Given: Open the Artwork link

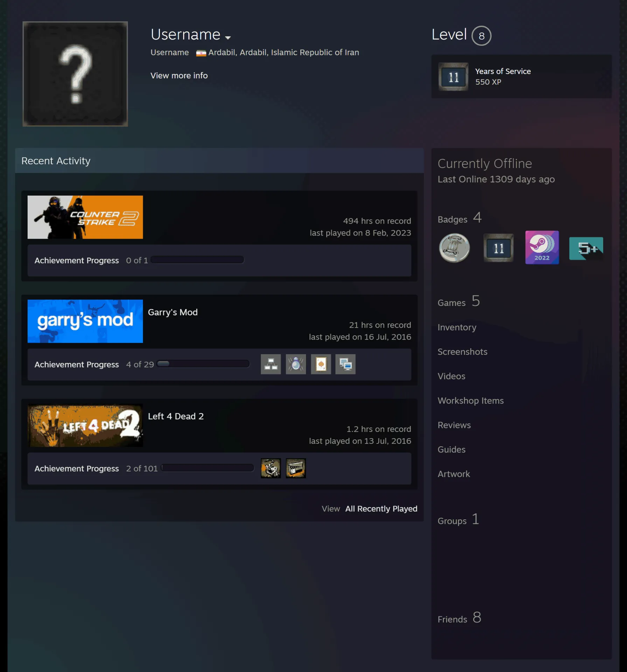Looking at the screenshot, I should pos(454,474).
